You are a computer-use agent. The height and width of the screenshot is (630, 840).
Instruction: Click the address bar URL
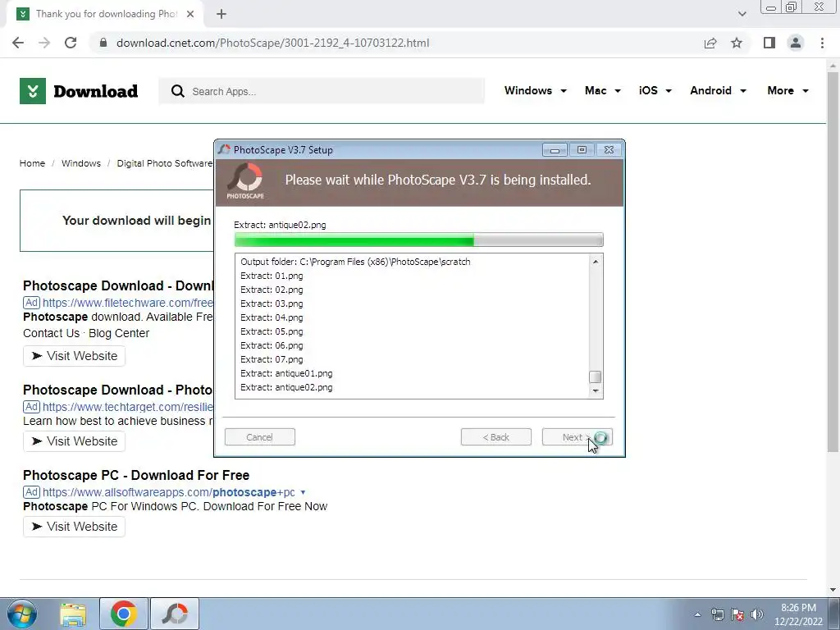pos(272,43)
